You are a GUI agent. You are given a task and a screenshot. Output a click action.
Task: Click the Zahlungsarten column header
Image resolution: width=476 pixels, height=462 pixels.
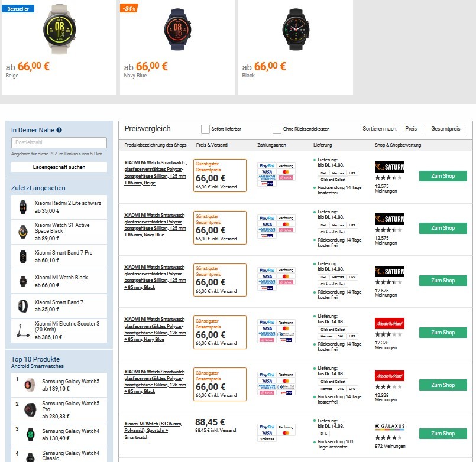tap(271, 145)
